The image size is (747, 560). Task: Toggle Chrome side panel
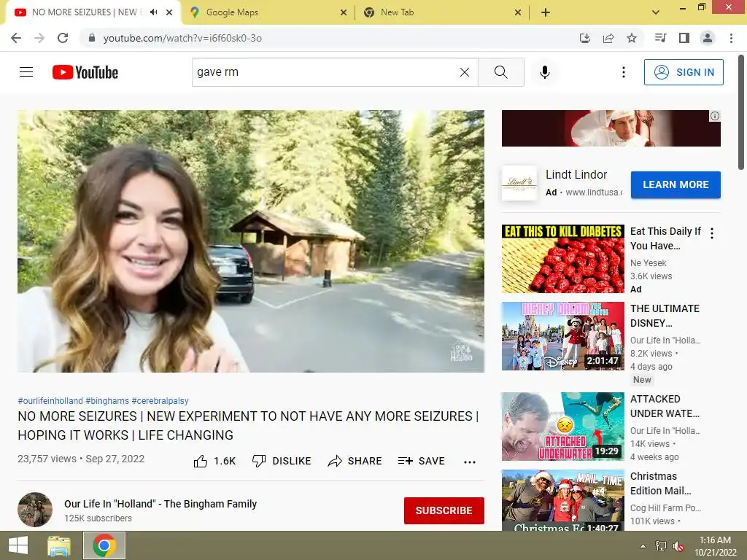[x=684, y=38]
